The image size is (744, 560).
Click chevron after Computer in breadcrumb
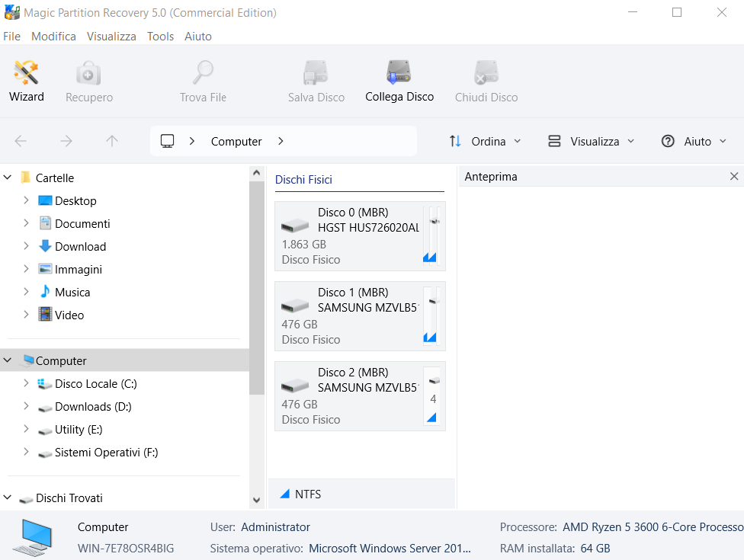pyautogui.click(x=281, y=141)
